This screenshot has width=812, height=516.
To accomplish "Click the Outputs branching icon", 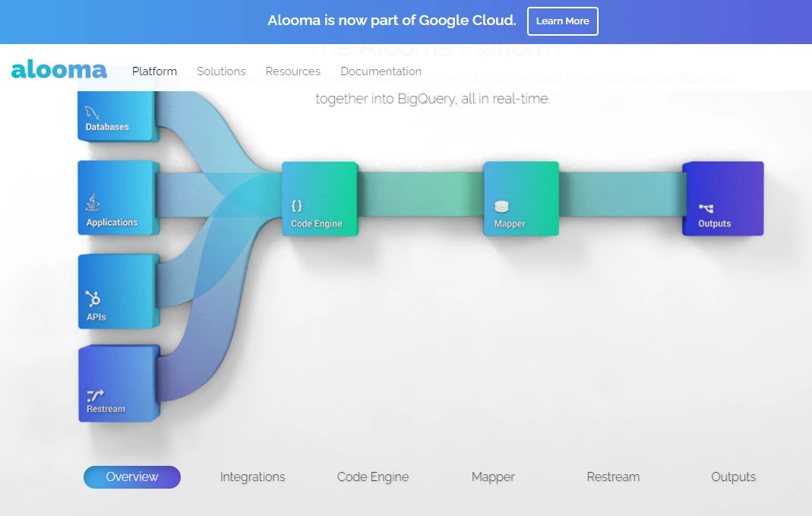I will [x=706, y=207].
